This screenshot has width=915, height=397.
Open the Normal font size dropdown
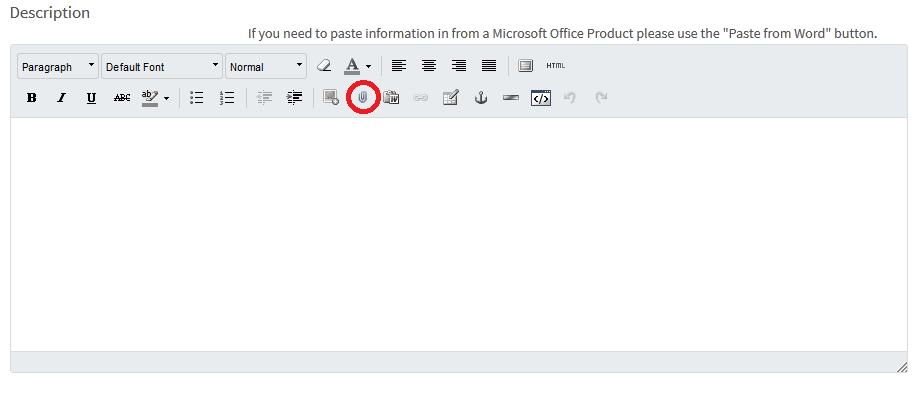266,67
